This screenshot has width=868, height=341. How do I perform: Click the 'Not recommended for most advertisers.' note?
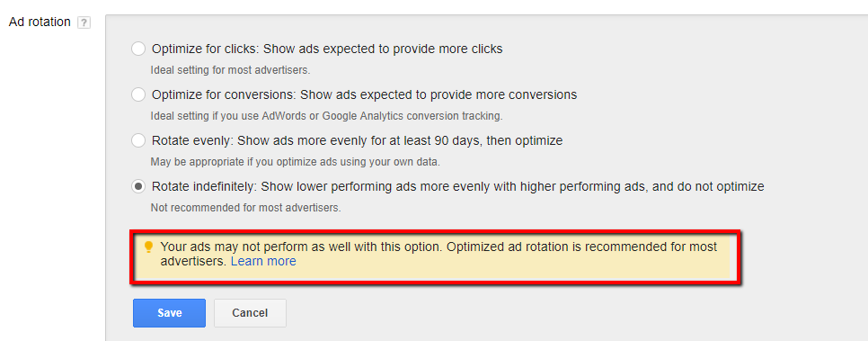coord(246,209)
